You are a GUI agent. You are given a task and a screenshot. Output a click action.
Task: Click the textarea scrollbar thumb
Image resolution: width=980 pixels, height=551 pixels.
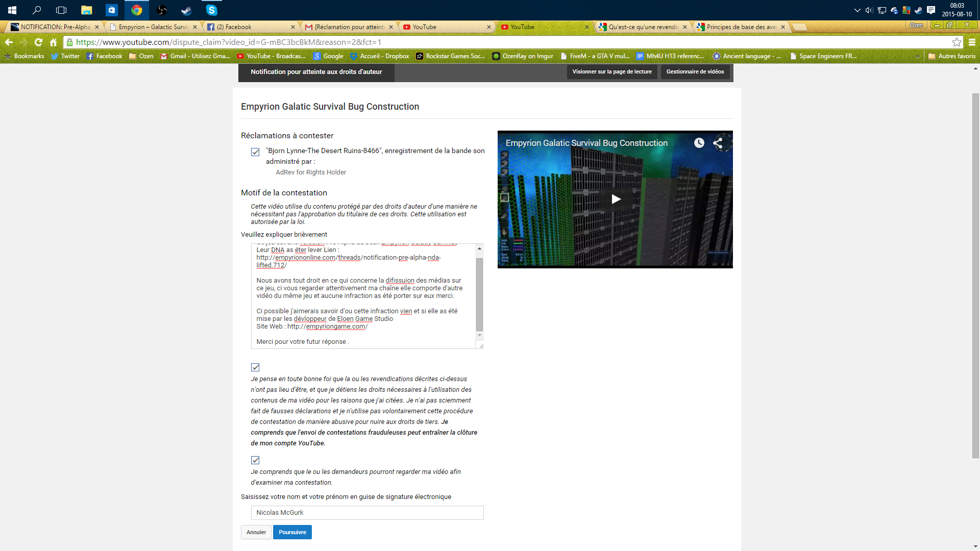[x=479, y=294]
